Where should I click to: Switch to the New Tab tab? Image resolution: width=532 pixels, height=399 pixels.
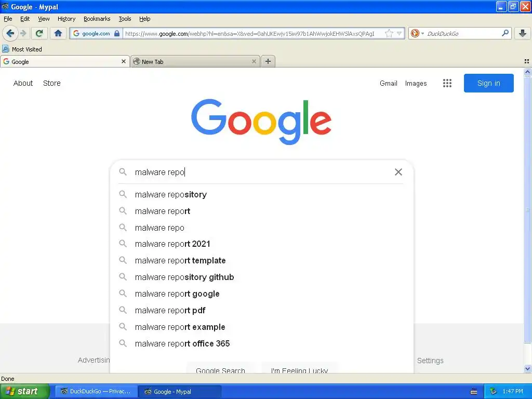[195, 61]
